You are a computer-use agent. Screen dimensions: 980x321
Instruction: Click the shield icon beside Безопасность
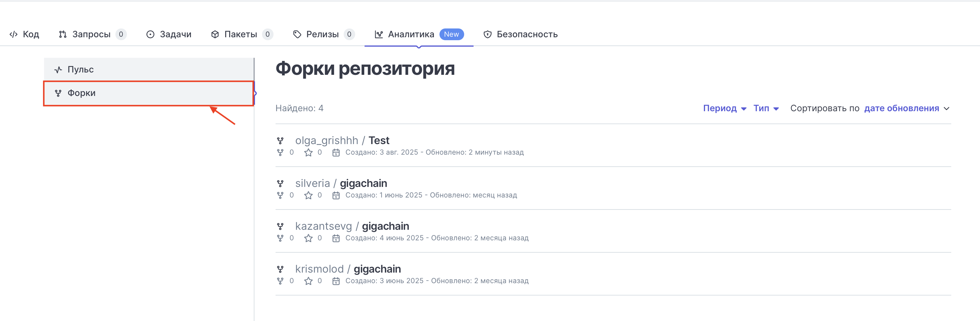point(487,34)
